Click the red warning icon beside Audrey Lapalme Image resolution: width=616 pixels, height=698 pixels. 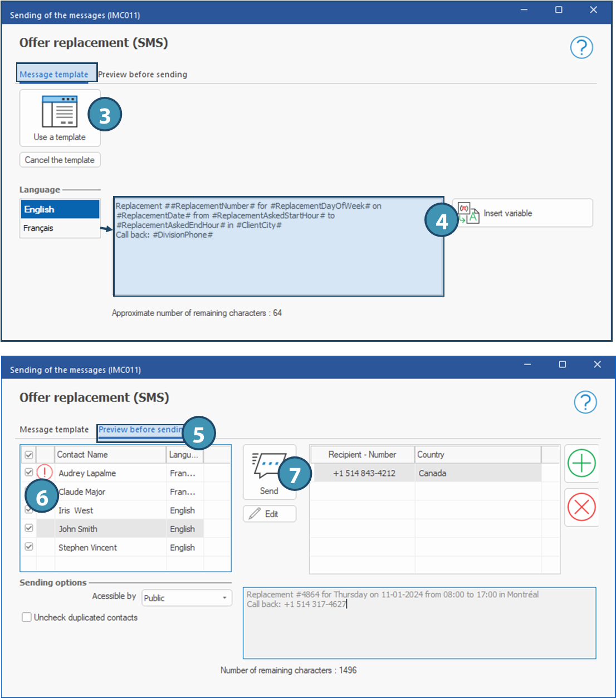point(45,473)
